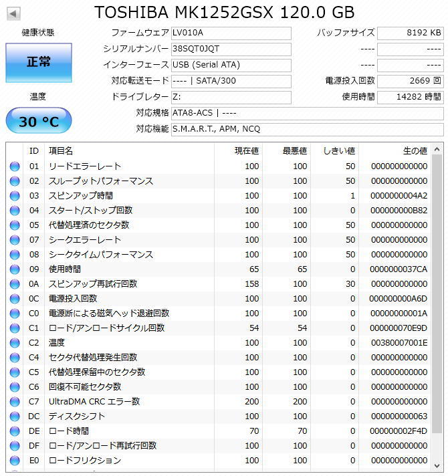Screen dimensions: 448x476
Task: Click the 正常 health status button
Action: pyautogui.click(x=39, y=63)
